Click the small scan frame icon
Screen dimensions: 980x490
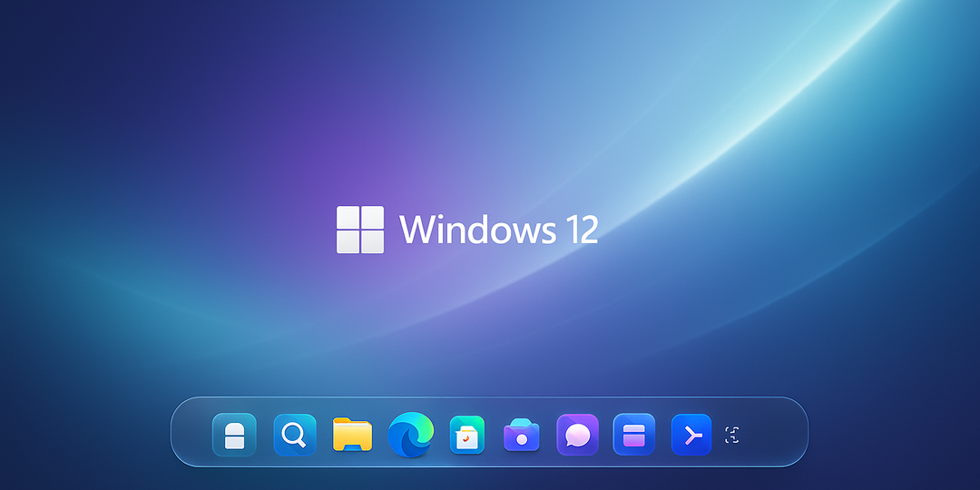pos(732,435)
